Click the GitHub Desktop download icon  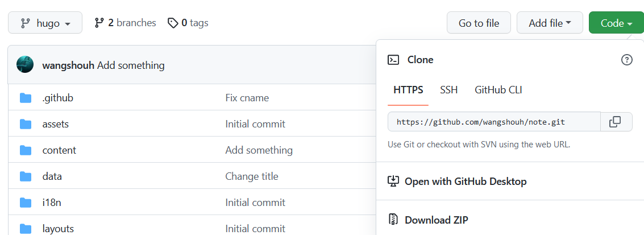[393, 181]
